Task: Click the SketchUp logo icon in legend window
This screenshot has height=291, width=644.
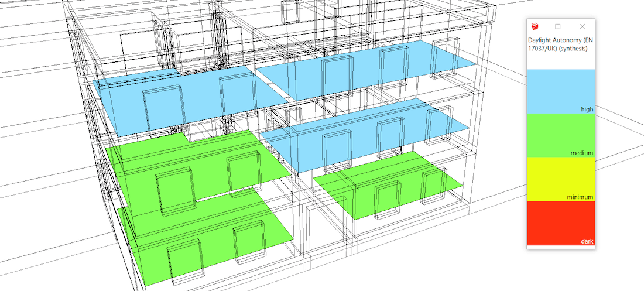Action: click(x=535, y=26)
